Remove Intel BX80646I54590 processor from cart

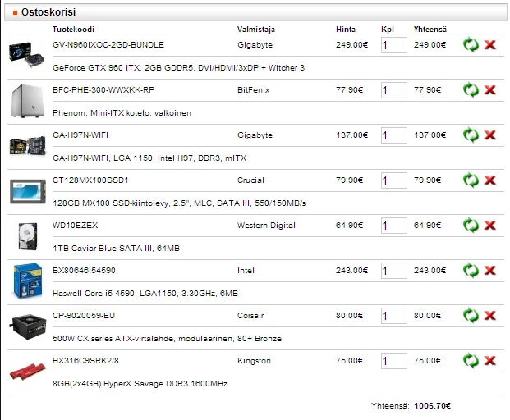tap(490, 270)
